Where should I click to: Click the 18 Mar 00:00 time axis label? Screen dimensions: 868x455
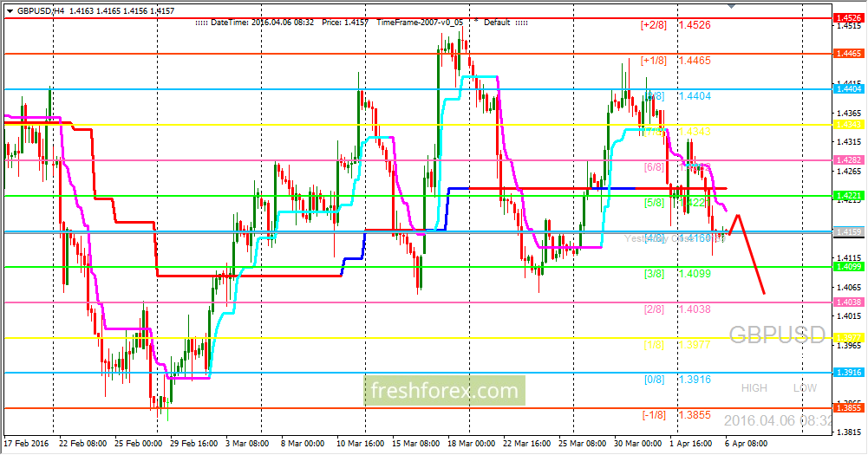tap(471, 444)
